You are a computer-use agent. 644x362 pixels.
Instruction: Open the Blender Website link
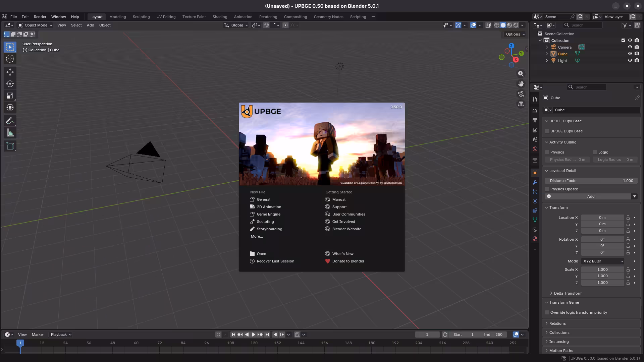(346, 229)
